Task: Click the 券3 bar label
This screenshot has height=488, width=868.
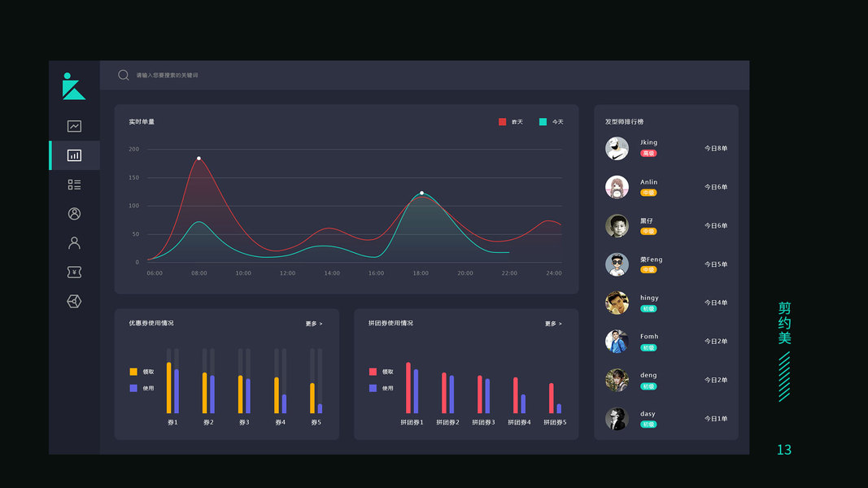Action: (x=244, y=422)
